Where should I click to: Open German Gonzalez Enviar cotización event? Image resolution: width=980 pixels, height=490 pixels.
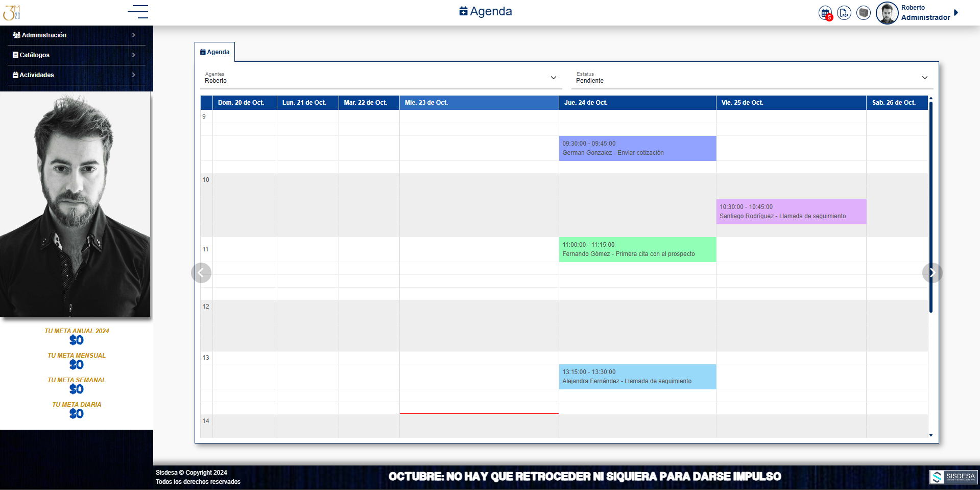pyautogui.click(x=637, y=148)
